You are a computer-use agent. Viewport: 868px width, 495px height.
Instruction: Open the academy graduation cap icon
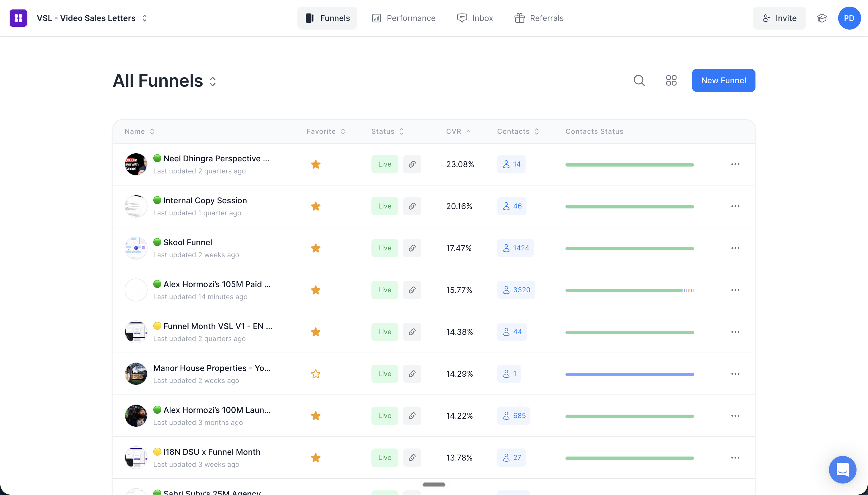[822, 18]
